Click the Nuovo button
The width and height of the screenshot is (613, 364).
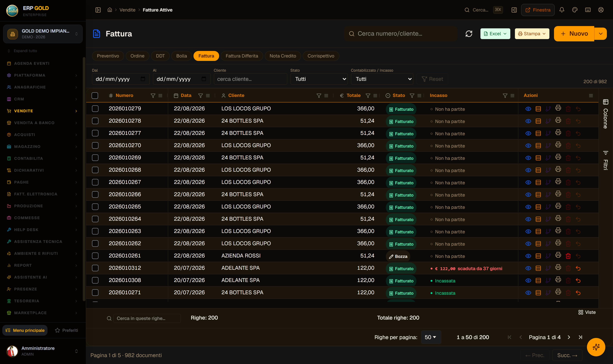click(574, 34)
